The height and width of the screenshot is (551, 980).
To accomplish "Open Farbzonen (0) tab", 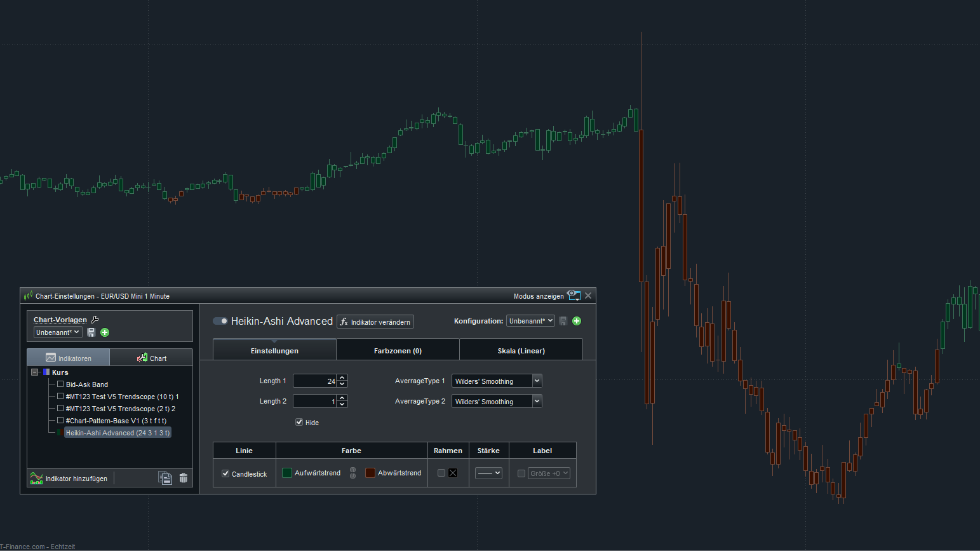I will (398, 350).
